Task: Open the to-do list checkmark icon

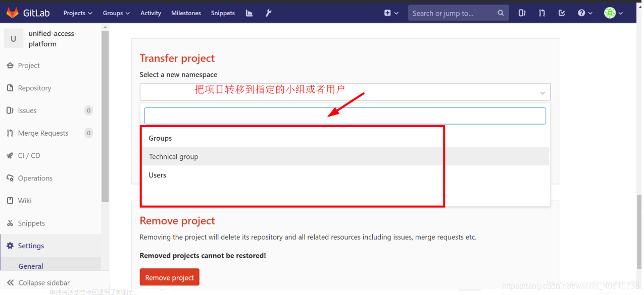Action: 562,13
